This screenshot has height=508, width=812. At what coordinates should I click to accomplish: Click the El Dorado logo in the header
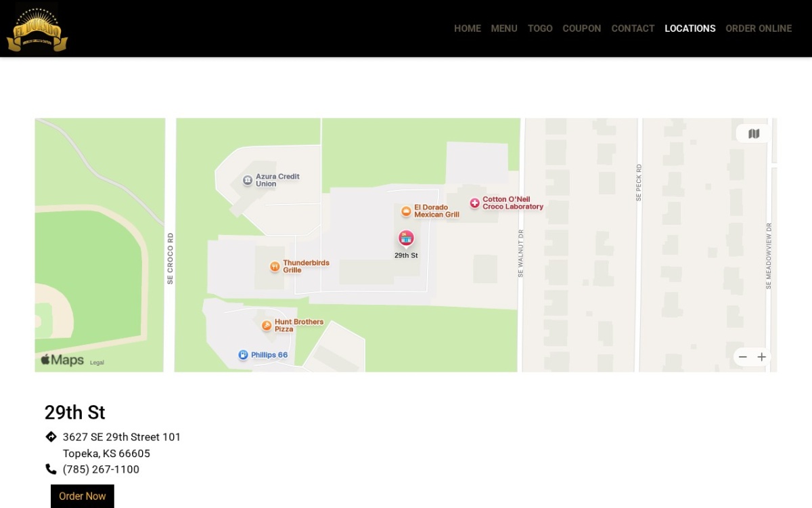pos(37,29)
